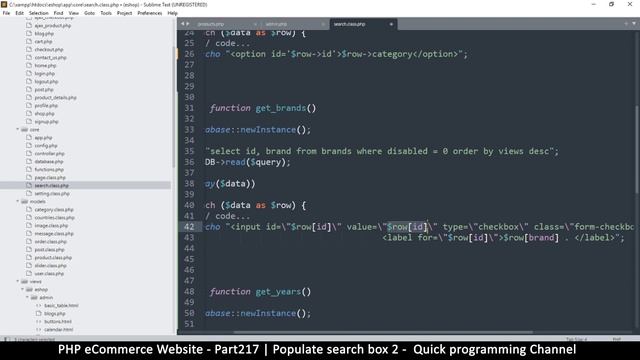Switch to the products.php tab
Screen dimensions: 640x360
[x=211, y=24]
